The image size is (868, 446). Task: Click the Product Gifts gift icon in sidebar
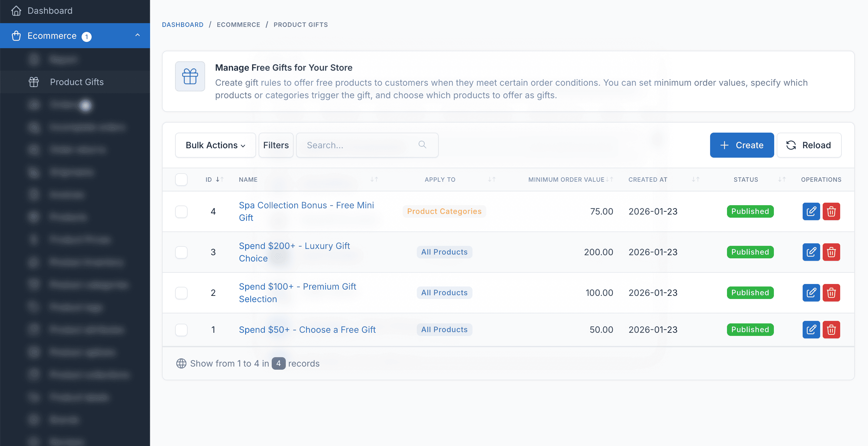pos(34,82)
